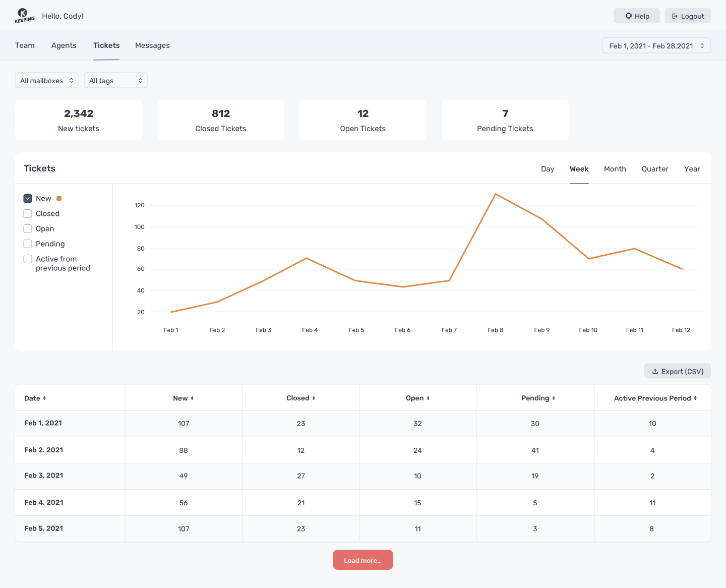Click Closed value 27 in table
Screen dimensions: 726x588
(301, 476)
